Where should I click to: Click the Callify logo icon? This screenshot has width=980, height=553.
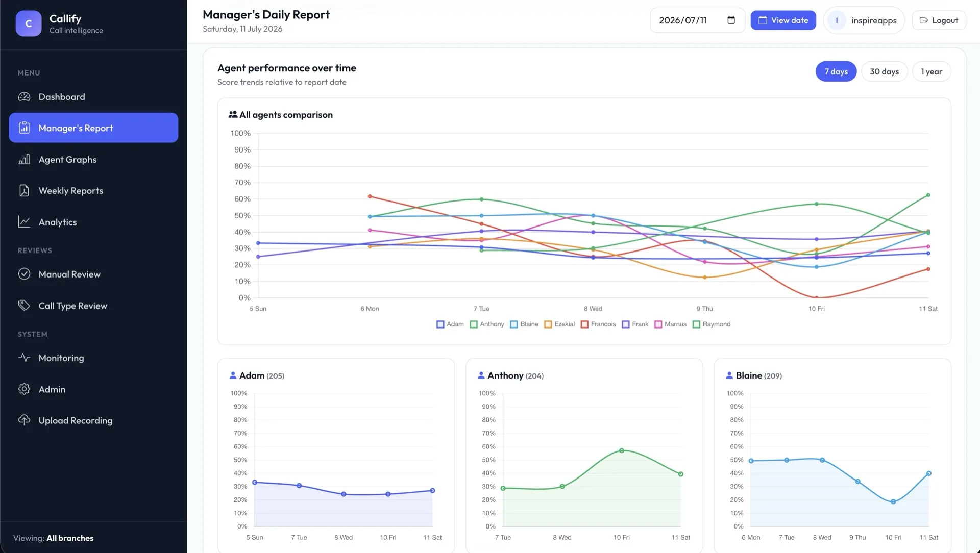tap(29, 23)
